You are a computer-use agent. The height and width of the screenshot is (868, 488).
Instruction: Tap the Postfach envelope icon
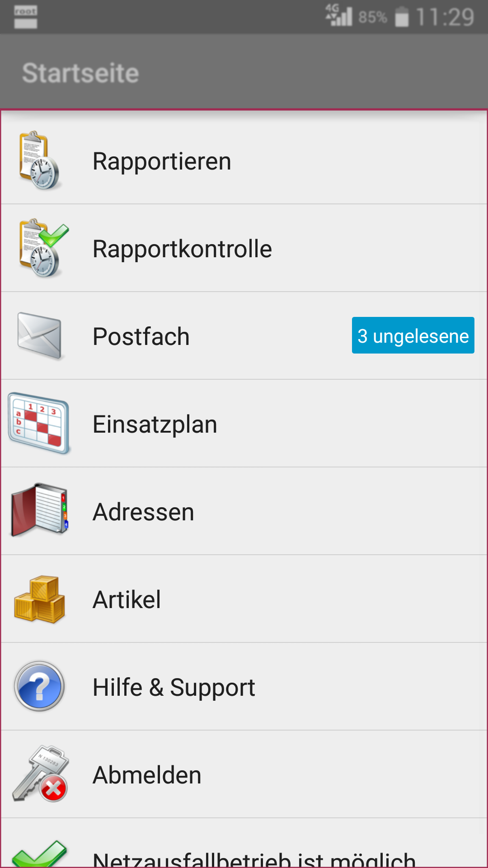click(x=40, y=336)
